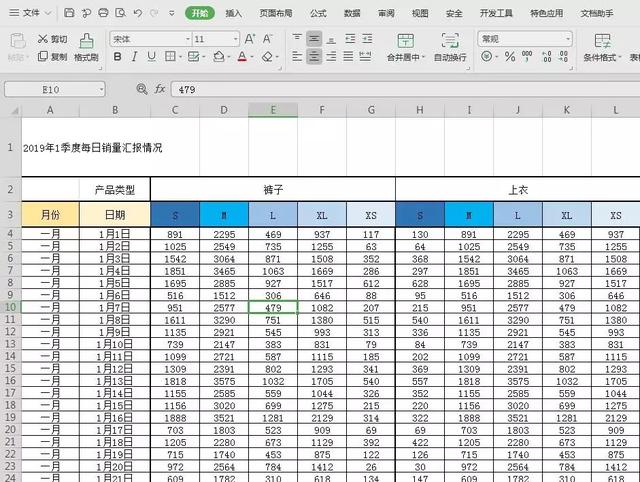This screenshot has height=482, width=640.
Task: Expand the quick access toolbar customize arrow
Action: coord(172,13)
